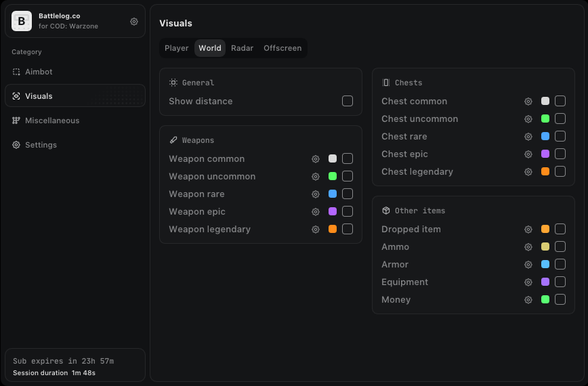Click the 'Sub expires in 23h 57m' text
The height and width of the screenshot is (386, 588).
coord(64,361)
